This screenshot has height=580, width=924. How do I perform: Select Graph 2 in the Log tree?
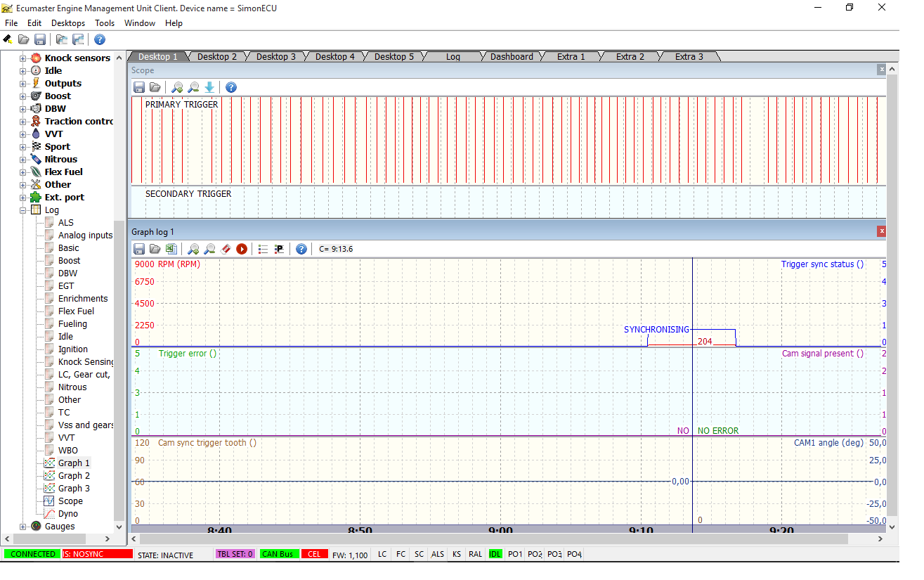point(74,476)
